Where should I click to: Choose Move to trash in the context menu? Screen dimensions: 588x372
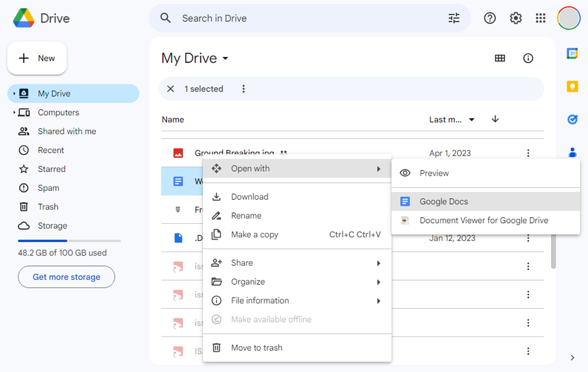257,348
